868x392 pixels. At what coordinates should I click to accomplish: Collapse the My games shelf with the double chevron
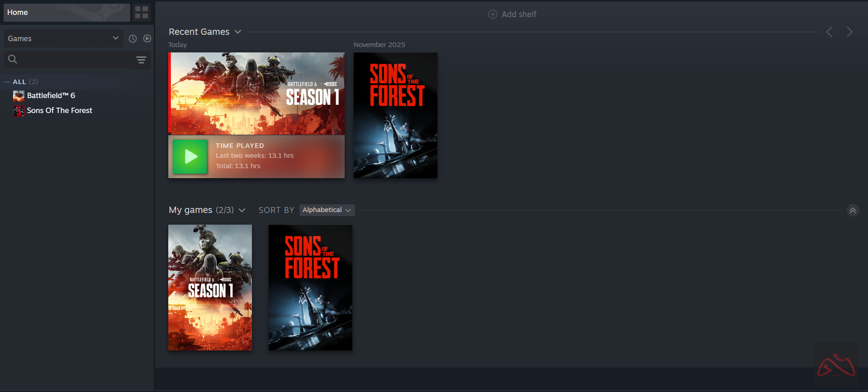(x=853, y=210)
